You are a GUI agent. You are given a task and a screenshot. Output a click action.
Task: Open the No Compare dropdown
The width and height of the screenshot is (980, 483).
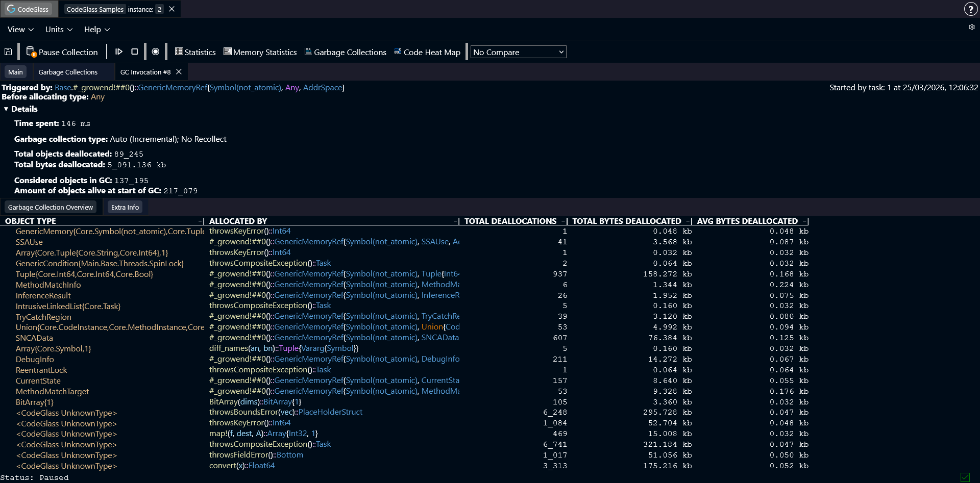click(518, 52)
